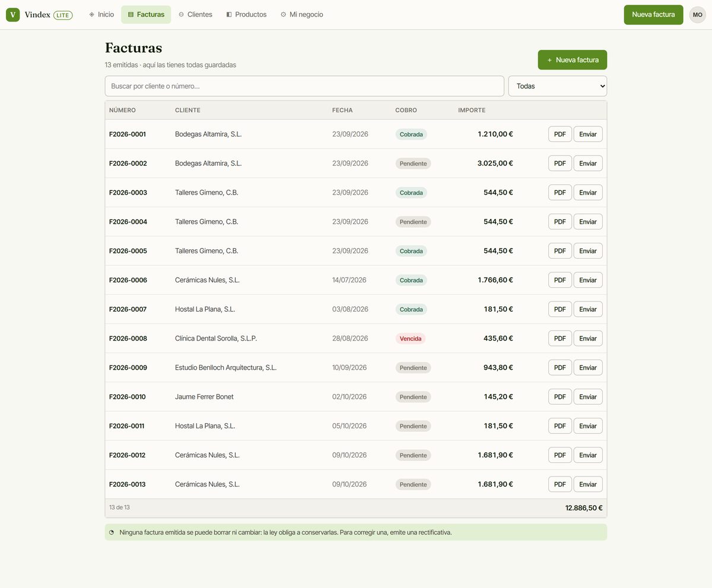Click the amount 1.766,60 €

[495, 280]
